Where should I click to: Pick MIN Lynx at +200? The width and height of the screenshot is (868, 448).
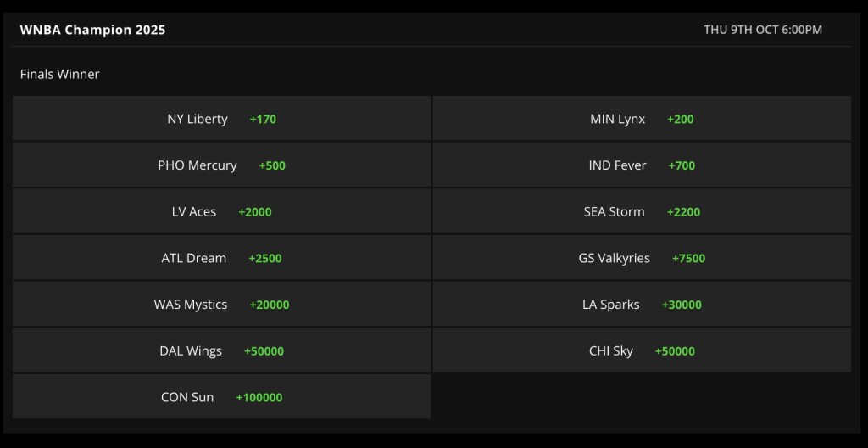[642, 119]
